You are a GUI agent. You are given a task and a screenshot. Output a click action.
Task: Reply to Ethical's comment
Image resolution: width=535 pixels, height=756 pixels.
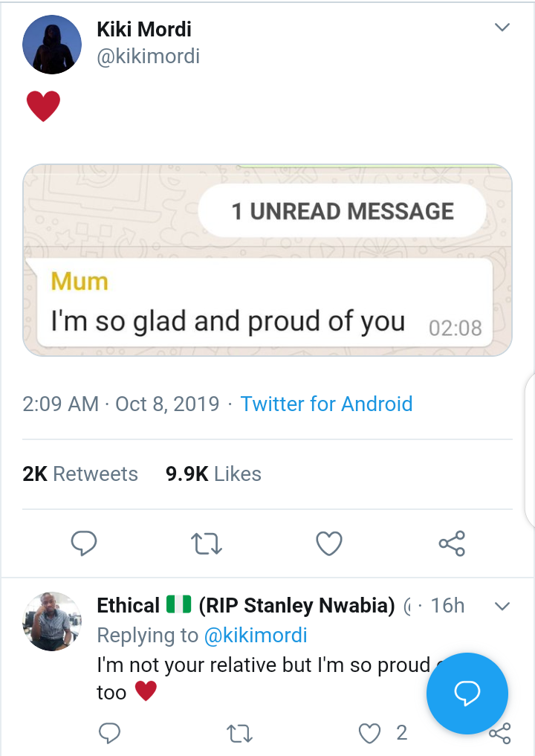pyautogui.click(x=109, y=734)
